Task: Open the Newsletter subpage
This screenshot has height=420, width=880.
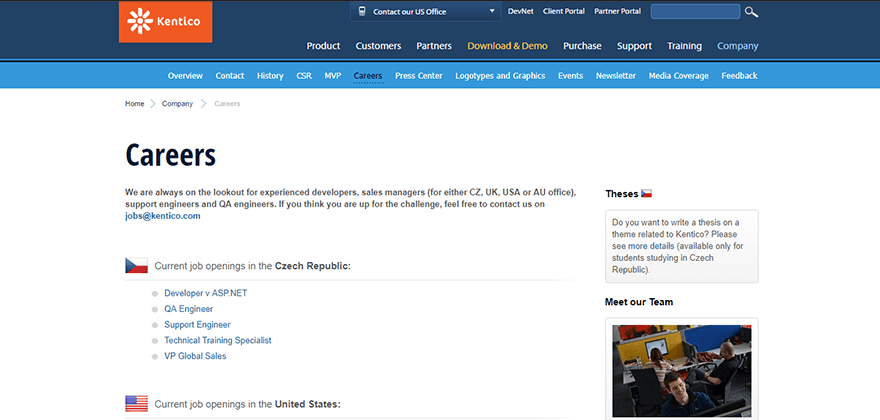Action: 616,76
